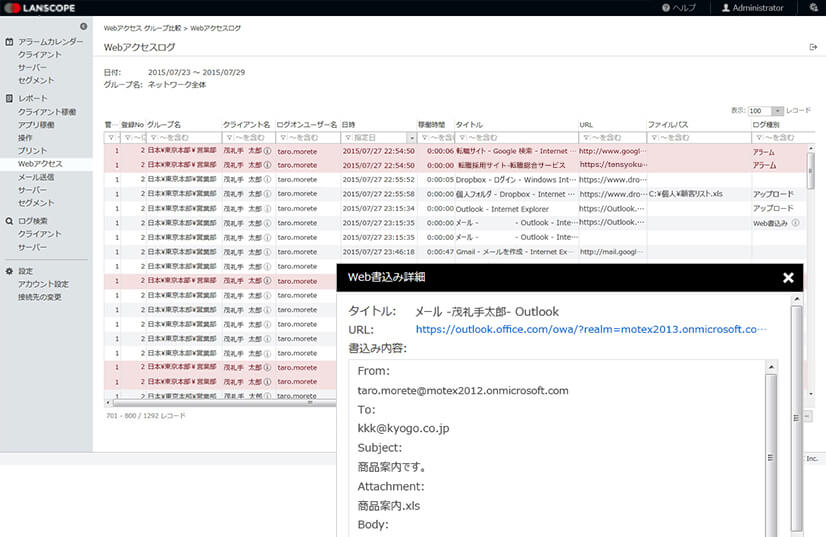
Task: Open the outlook.office.com URL link in dialog
Action: [591, 329]
